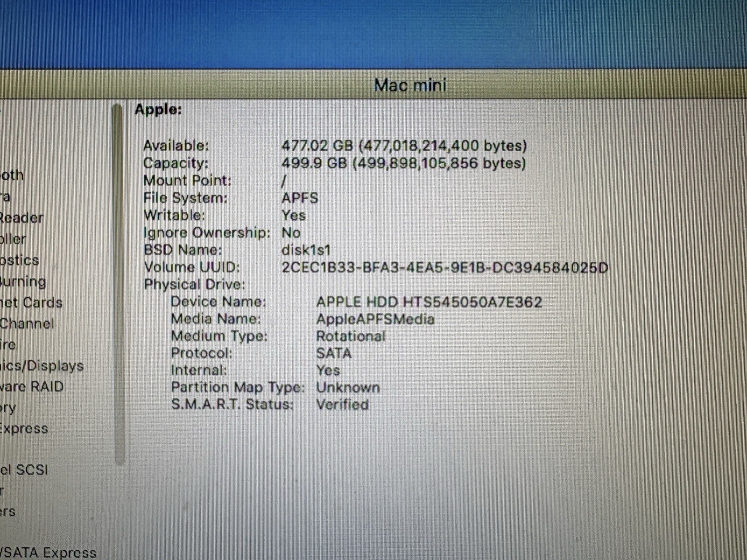
Task: Click the 'Media Name:' label
Action: 216,319
